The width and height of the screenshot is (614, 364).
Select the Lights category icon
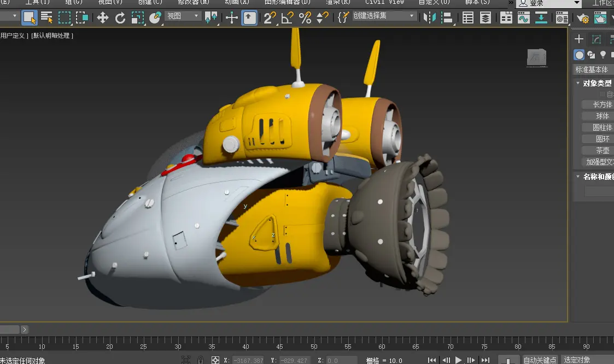click(603, 55)
